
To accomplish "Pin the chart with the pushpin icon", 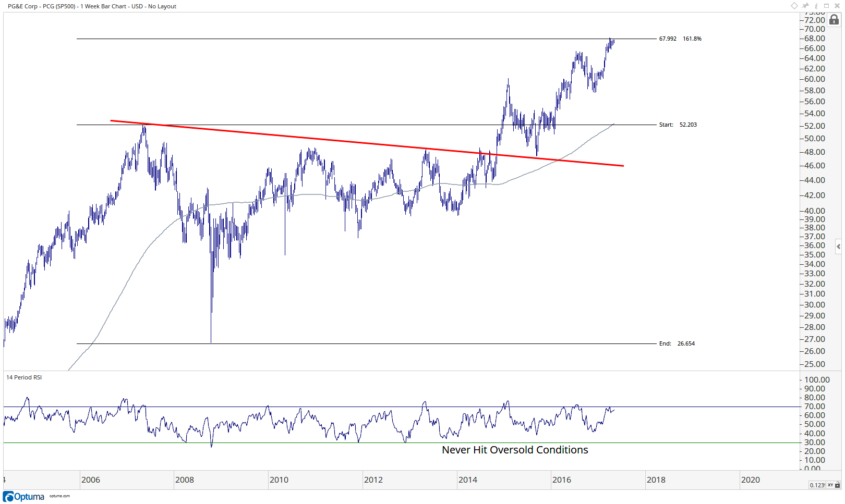I will tap(805, 6).
